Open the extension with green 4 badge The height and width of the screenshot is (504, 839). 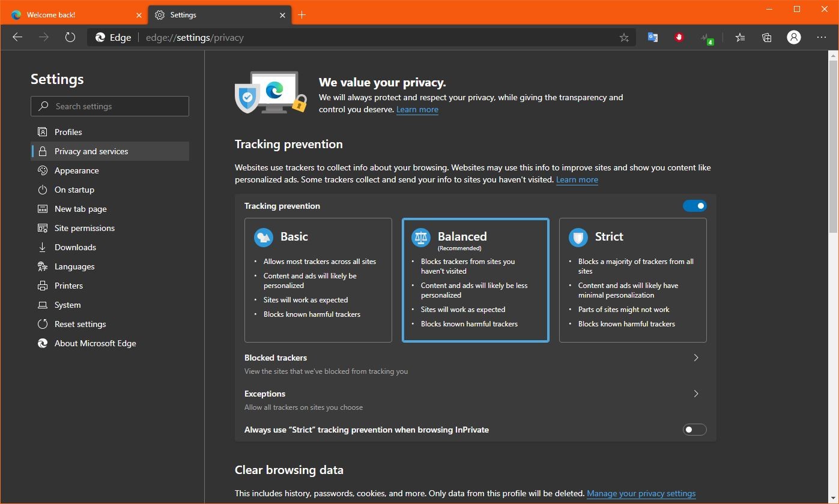[707, 38]
